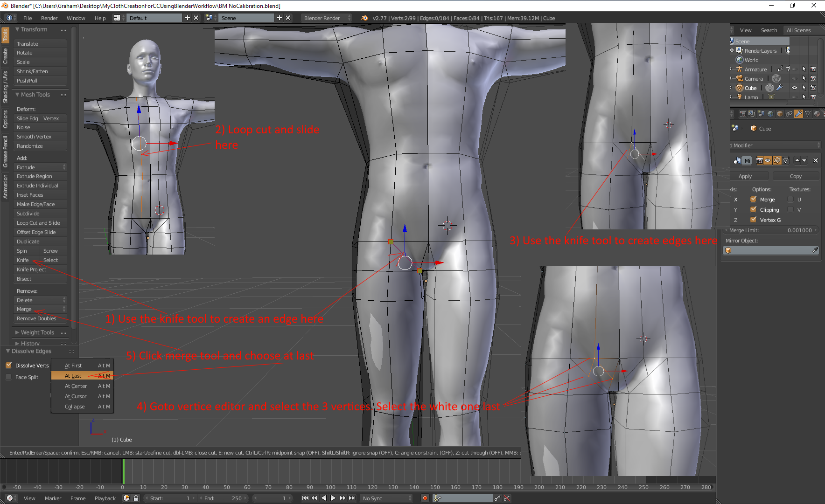Delete keyframes with the crossed key icon
This screenshot has height=504, width=825.
[x=506, y=498]
